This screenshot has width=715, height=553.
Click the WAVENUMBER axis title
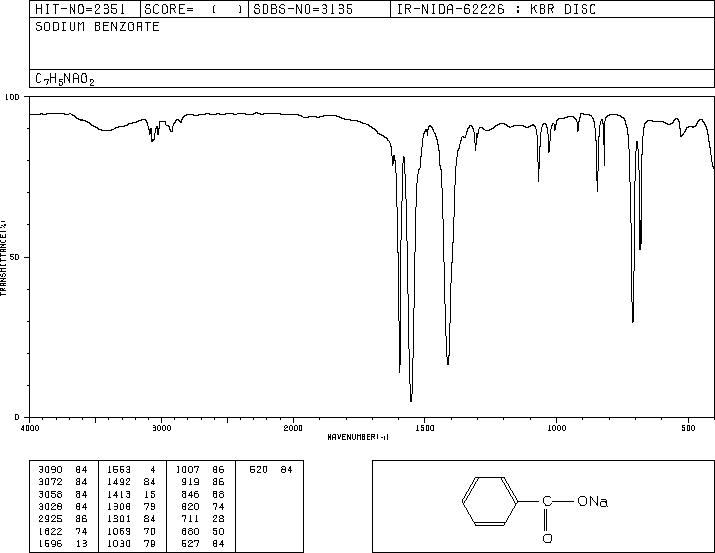click(358, 437)
